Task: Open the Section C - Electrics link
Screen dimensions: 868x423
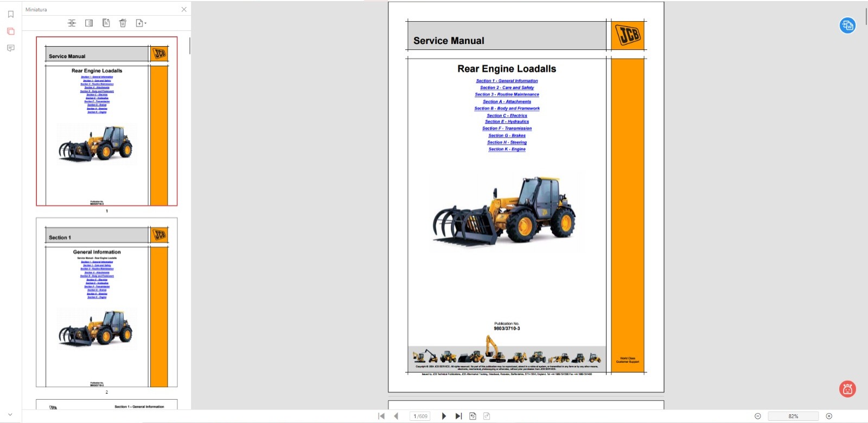Action: [507, 116]
